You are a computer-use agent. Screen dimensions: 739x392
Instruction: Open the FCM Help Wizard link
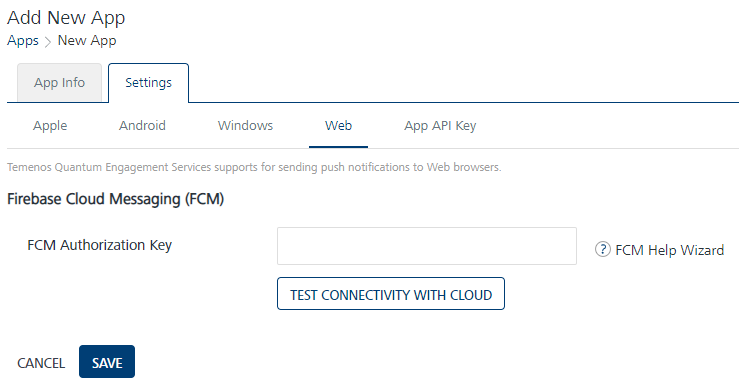(x=669, y=250)
